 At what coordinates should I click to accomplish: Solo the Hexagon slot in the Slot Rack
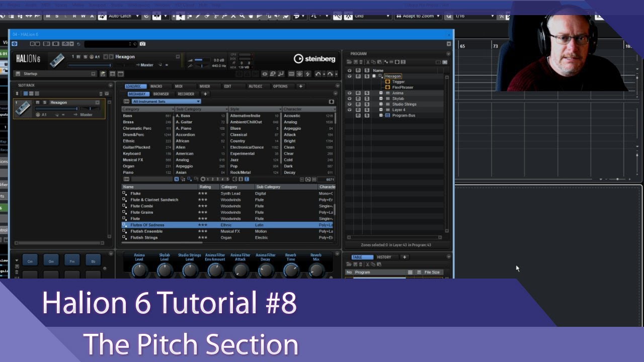[44, 102]
